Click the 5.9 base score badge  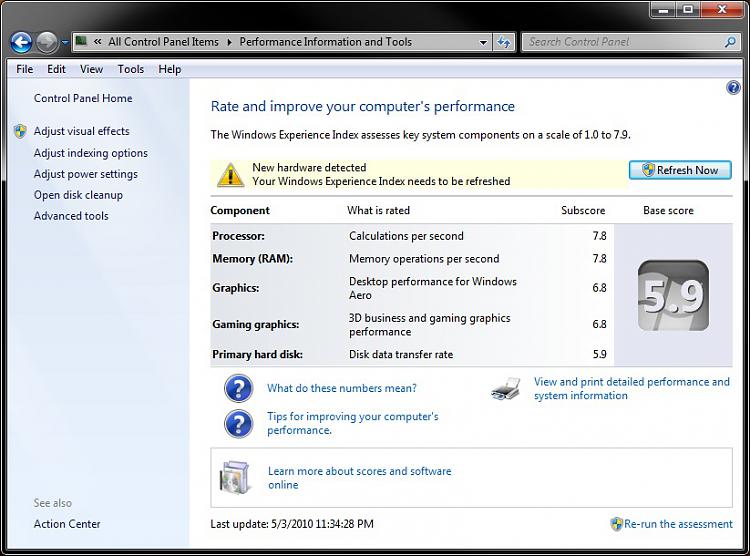click(673, 295)
